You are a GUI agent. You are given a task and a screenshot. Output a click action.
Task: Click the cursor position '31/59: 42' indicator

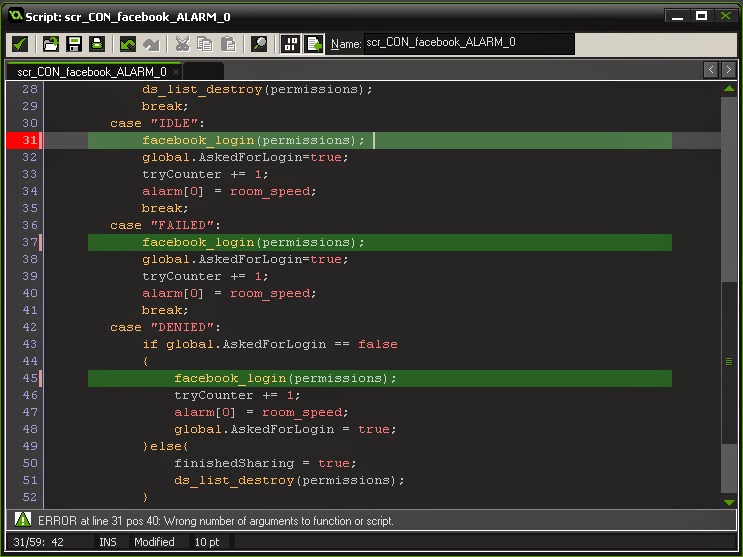(38, 542)
